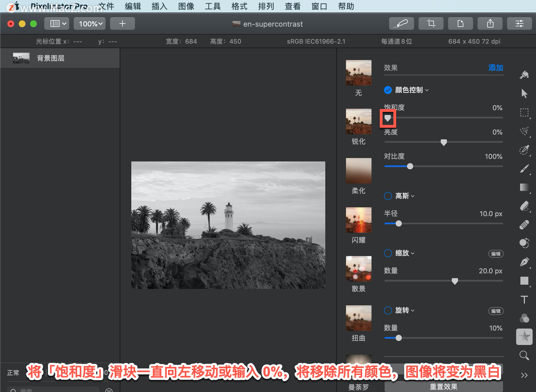This screenshot has width=536, height=392.
Task: Toggle the tool options sliders button
Action: [x=519, y=24]
